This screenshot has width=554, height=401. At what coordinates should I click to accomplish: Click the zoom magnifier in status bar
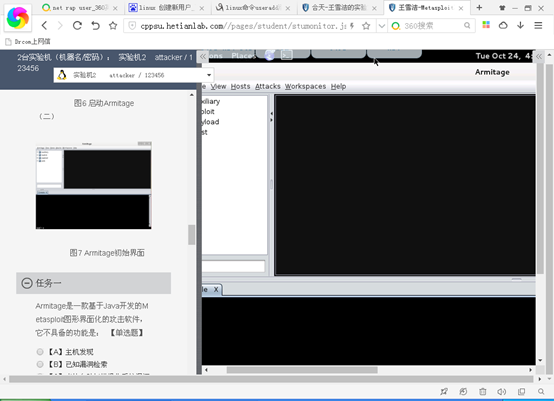(541, 391)
